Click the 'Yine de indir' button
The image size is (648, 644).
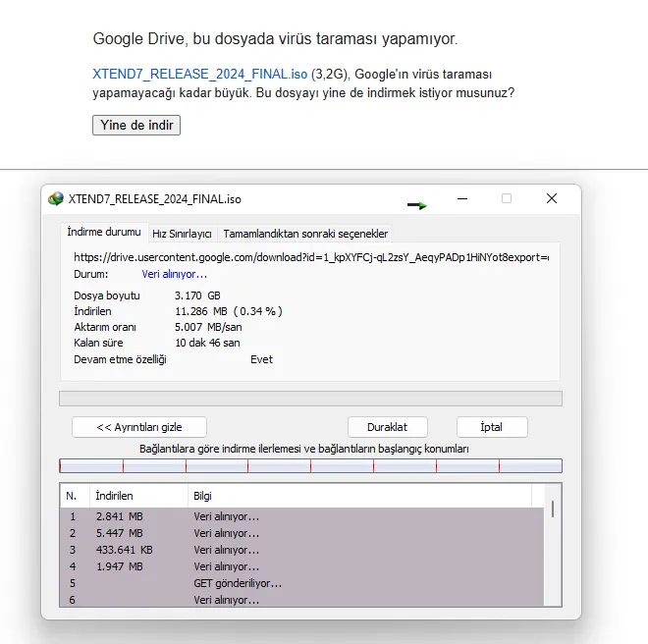[x=136, y=126]
